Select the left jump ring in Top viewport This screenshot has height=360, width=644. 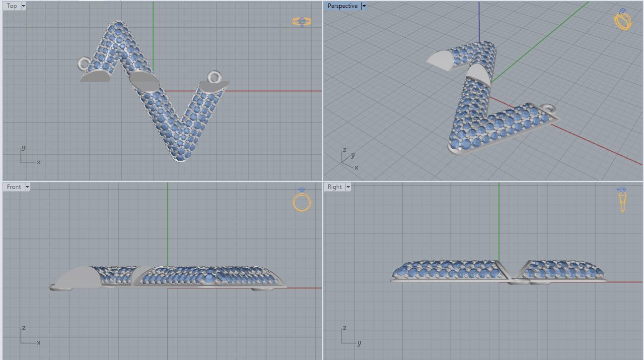[x=84, y=64]
